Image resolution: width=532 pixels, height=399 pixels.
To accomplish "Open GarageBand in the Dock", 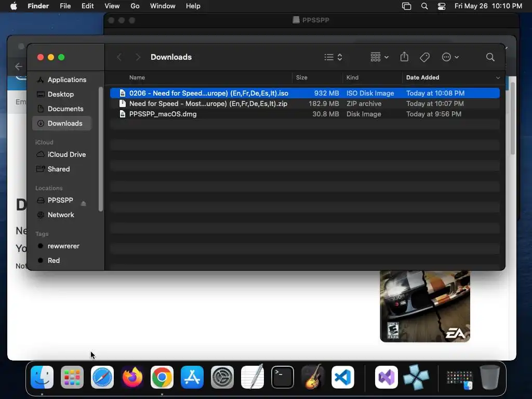I will coord(312,377).
